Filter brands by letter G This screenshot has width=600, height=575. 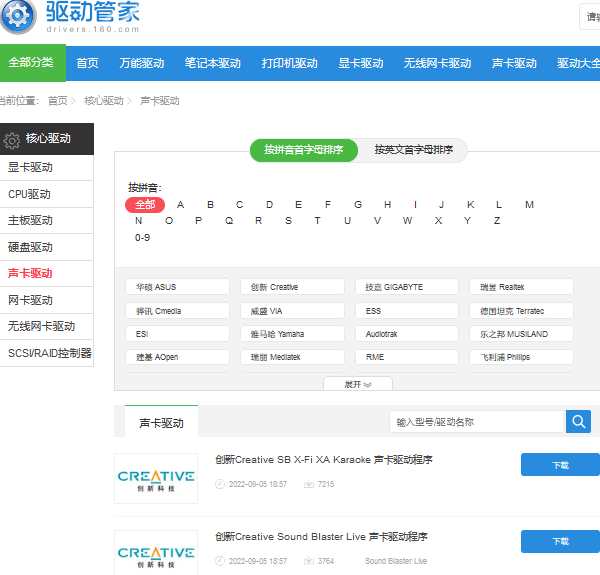(x=358, y=205)
